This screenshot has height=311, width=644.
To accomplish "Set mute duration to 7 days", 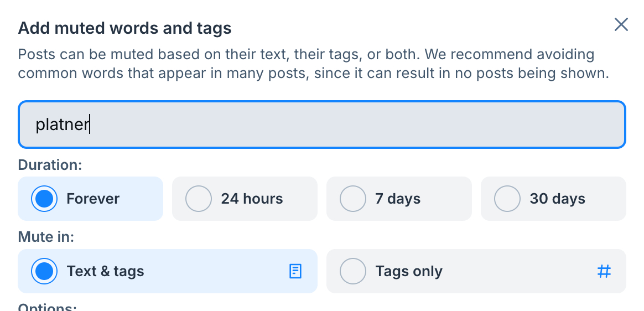I will [x=352, y=199].
